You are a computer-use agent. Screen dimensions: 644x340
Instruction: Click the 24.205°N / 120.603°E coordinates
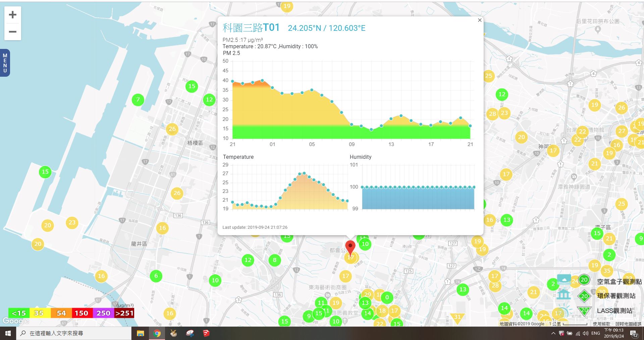click(327, 28)
